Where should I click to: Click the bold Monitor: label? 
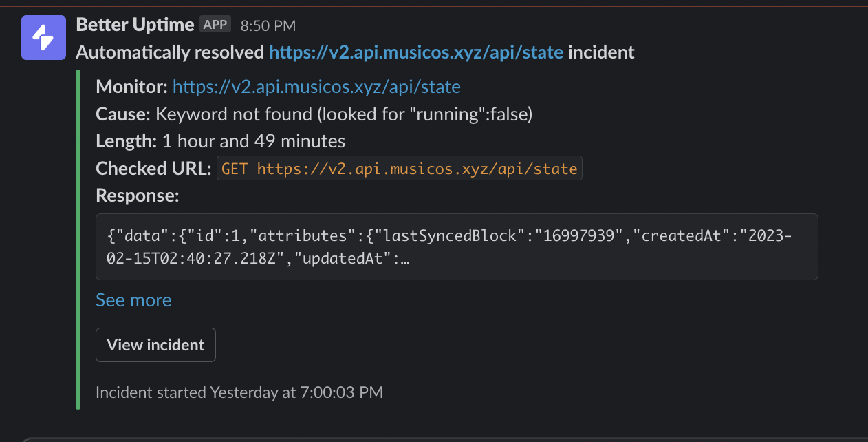click(x=132, y=87)
